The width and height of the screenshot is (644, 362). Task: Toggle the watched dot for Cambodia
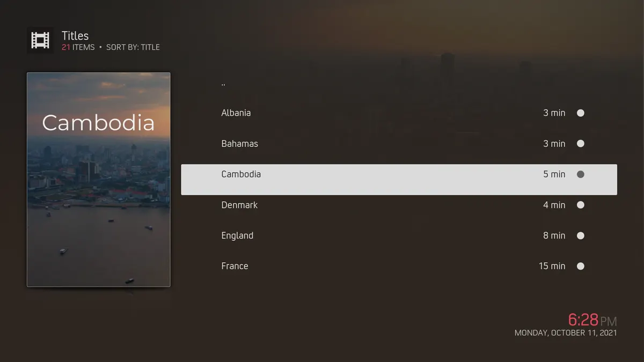[580, 174]
